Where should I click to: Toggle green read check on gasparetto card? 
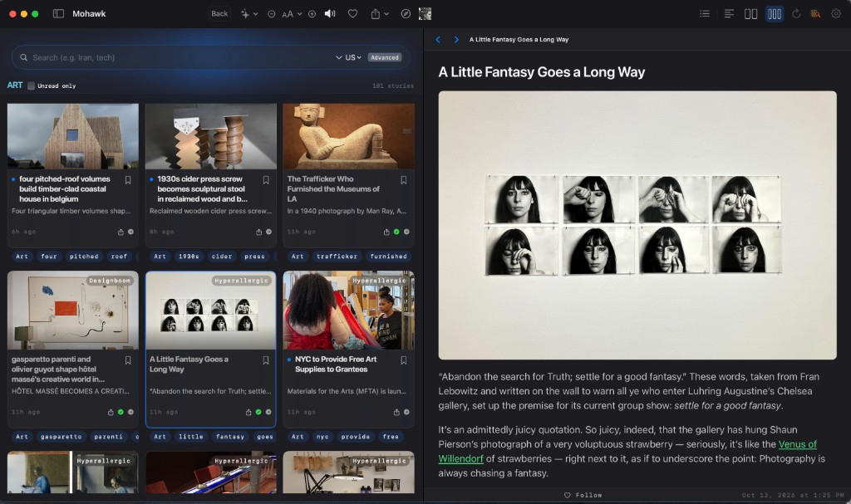click(x=121, y=412)
